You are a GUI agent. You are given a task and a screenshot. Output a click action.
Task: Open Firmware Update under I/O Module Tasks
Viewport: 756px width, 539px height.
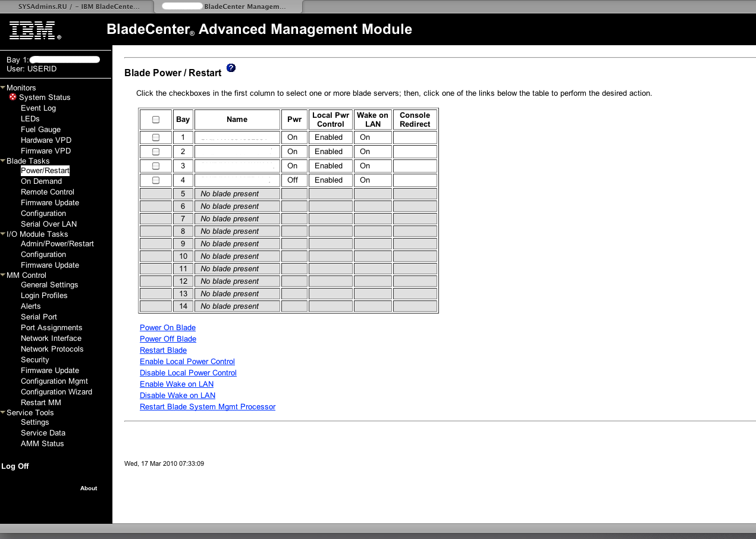point(50,265)
